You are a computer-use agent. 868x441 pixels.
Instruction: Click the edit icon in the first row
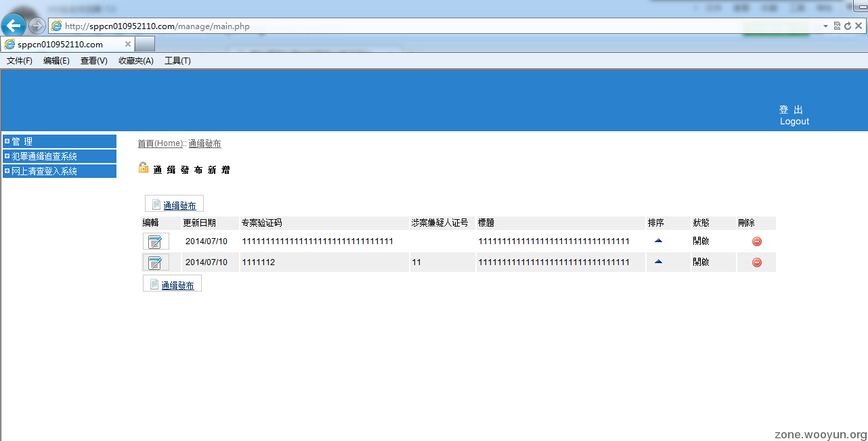(x=155, y=241)
